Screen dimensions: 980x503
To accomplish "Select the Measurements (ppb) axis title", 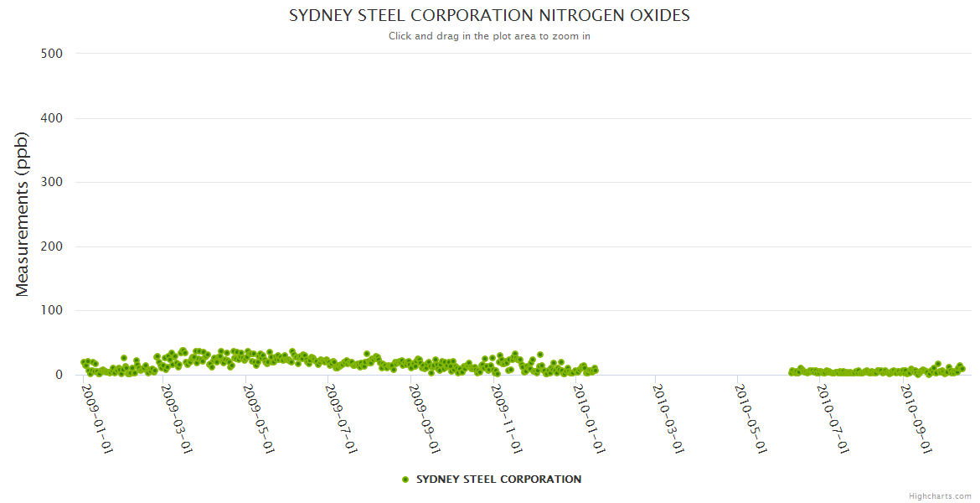I will point(23,215).
